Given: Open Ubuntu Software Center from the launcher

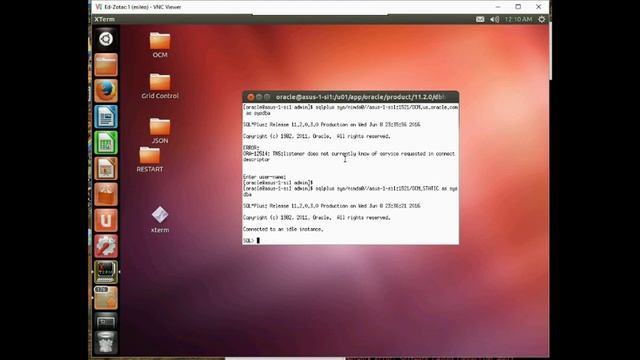Looking at the screenshot, I should (x=106, y=194).
